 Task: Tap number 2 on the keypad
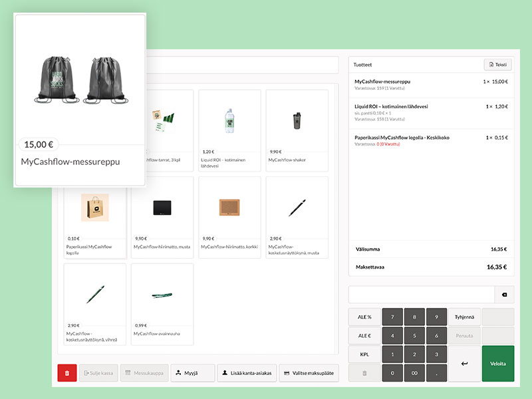pyautogui.click(x=414, y=354)
